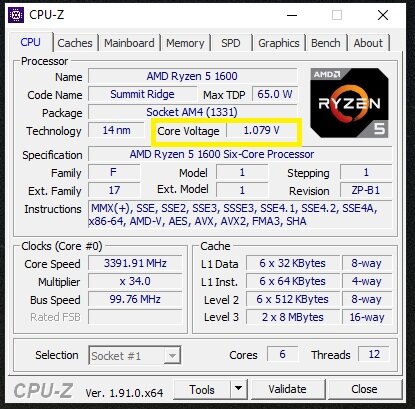Image resolution: width=415 pixels, height=409 pixels.
Task: Click the AMD Ryzen 5 logo image
Action: click(349, 103)
